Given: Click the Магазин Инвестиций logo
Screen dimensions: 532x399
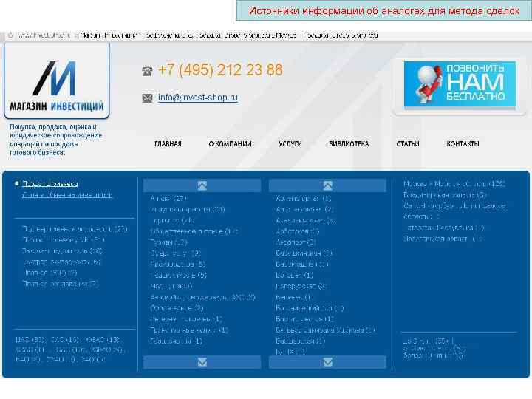Looking at the screenshot, I should (57, 81).
